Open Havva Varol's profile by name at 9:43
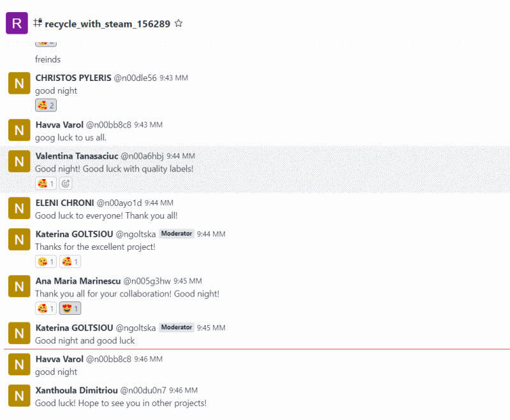The width and height of the screenshot is (510, 420). click(59, 125)
